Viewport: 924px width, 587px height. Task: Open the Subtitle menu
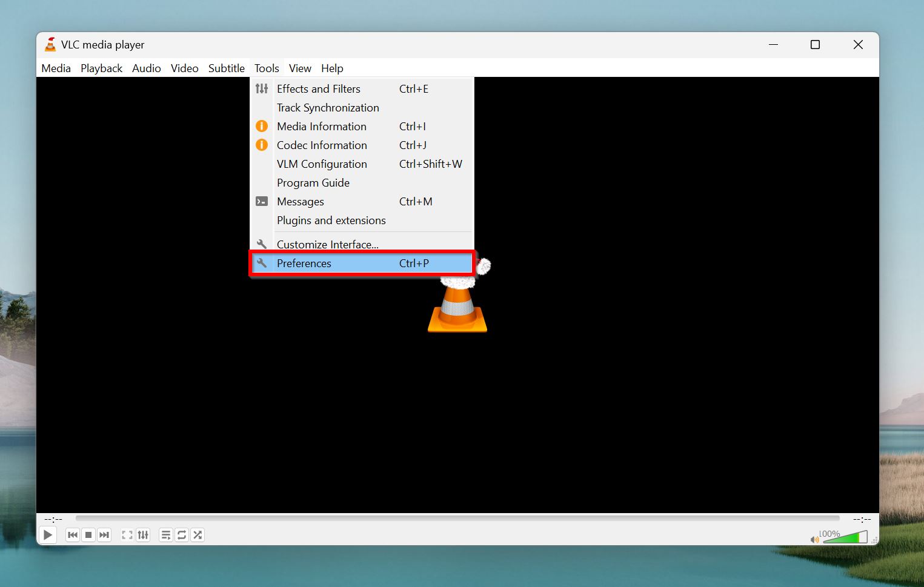click(227, 68)
